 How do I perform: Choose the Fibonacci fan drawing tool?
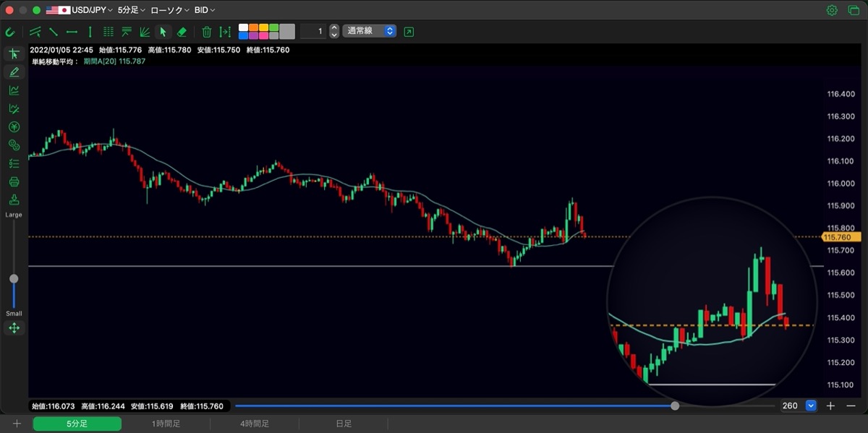point(145,32)
